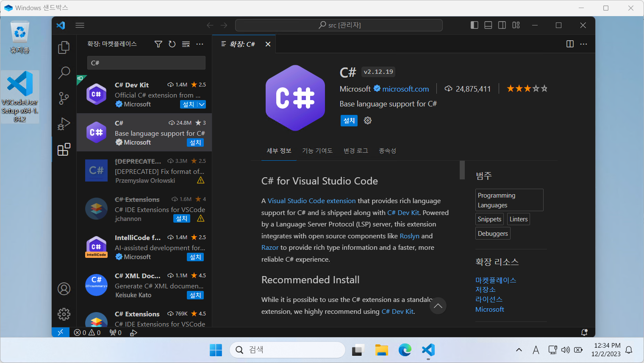Viewport: 644px width, 363px height.
Task: Select the Debuggers category tag
Action: 493,234
